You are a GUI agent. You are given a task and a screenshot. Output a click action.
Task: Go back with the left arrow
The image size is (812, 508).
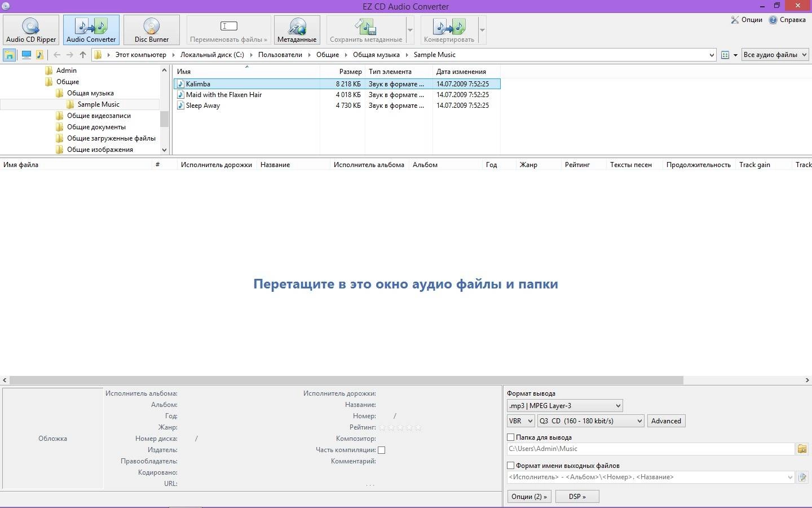57,55
